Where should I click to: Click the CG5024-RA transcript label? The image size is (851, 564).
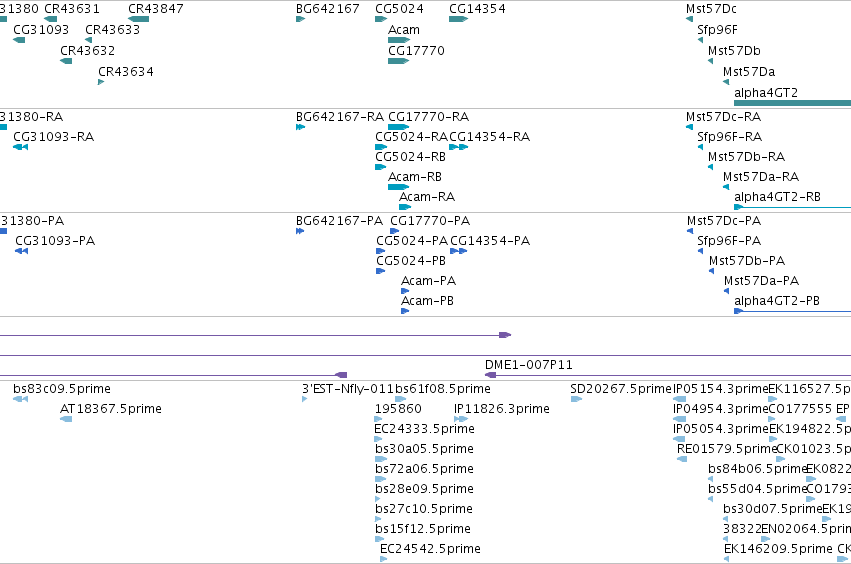411,137
